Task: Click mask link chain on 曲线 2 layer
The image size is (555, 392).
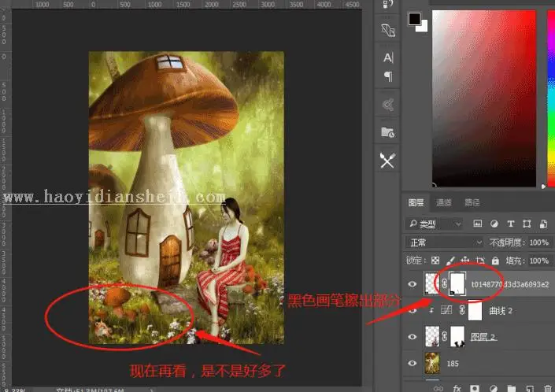Action: click(x=462, y=310)
